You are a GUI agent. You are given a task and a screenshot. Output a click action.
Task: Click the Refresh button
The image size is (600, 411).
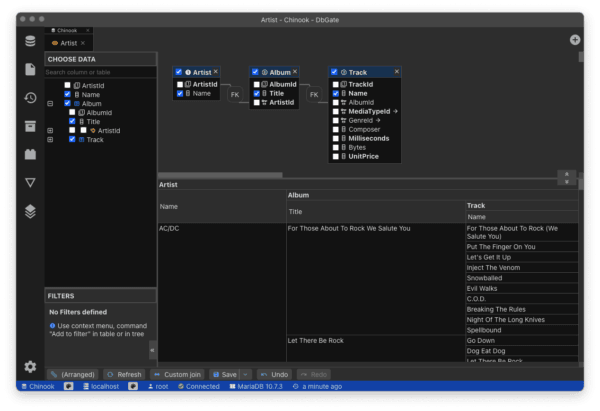click(x=124, y=374)
